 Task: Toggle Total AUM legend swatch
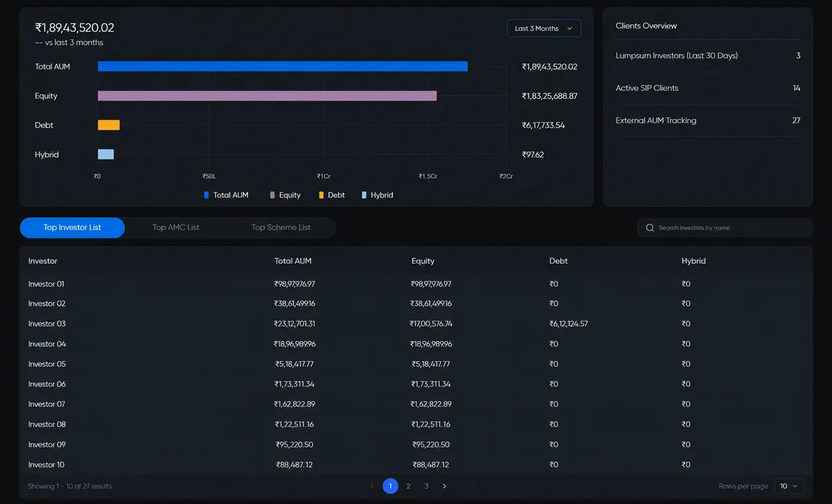click(207, 195)
